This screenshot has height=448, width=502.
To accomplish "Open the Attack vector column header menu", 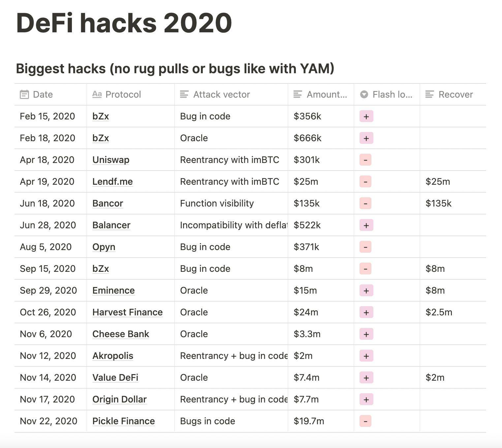I will coord(231,95).
